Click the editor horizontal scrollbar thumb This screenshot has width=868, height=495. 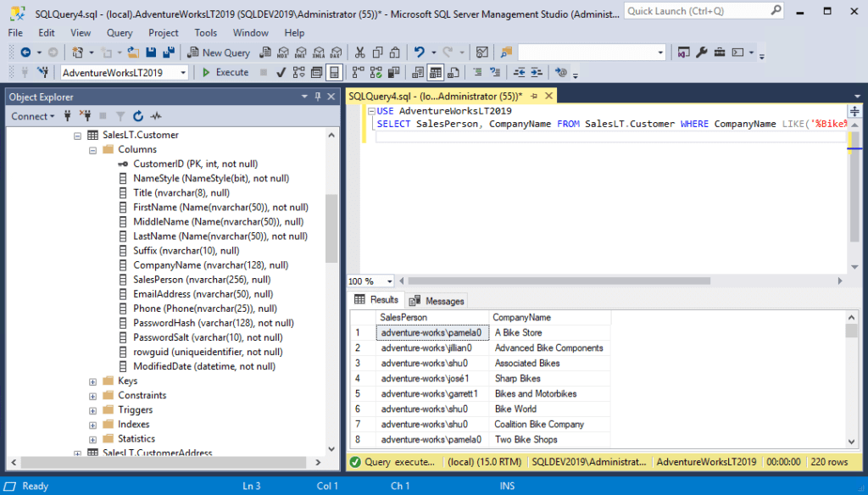559,281
